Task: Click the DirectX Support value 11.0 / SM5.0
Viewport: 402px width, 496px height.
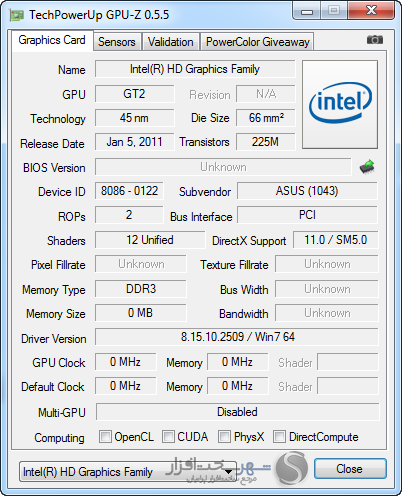Action: (x=336, y=240)
